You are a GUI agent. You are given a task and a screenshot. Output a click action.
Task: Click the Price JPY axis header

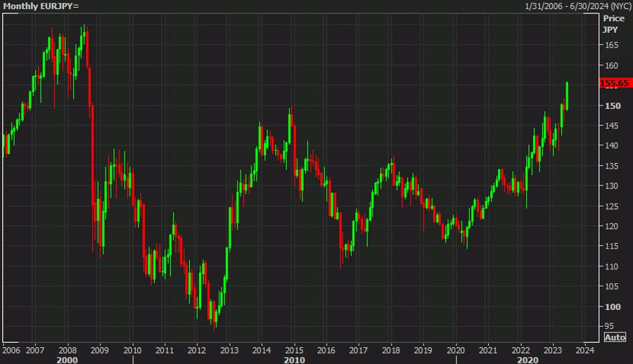[613, 24]
